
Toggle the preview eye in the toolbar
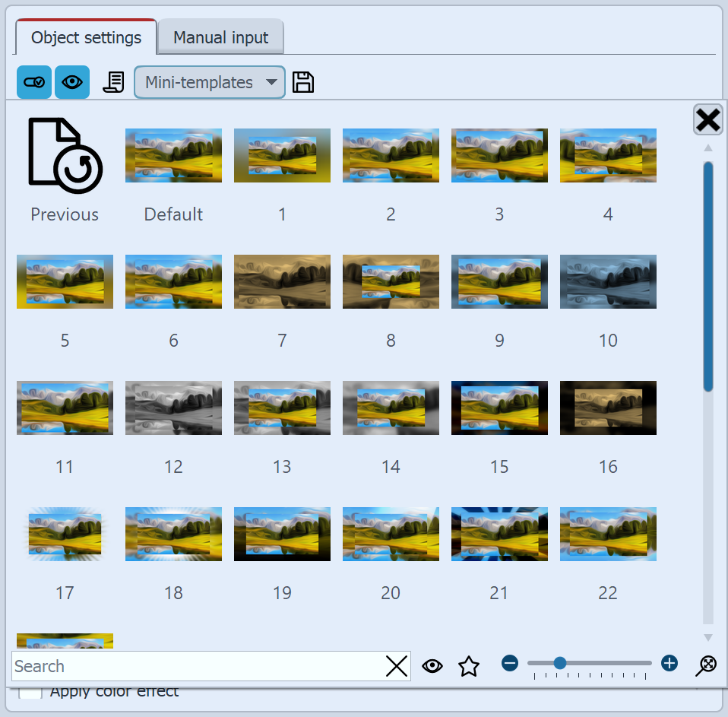tap(71, 82)
